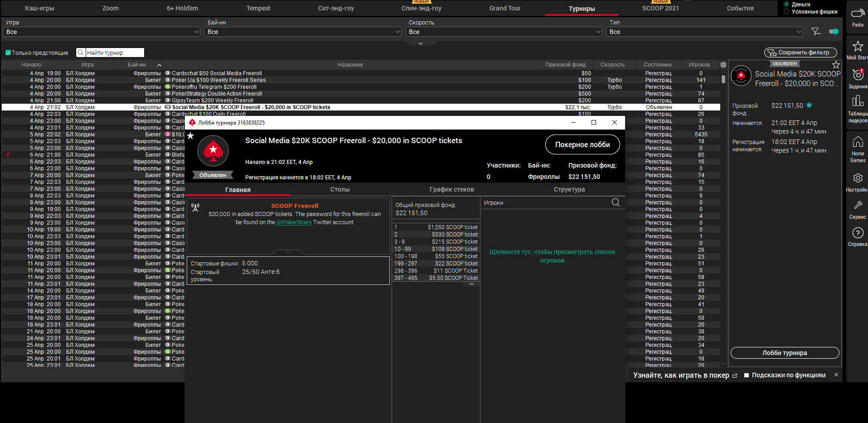This screenshot has width=868, height=423.
Task: Select Pokeroffru Telegram $200 Freeroll row
Action: click(x=361, y=87)
